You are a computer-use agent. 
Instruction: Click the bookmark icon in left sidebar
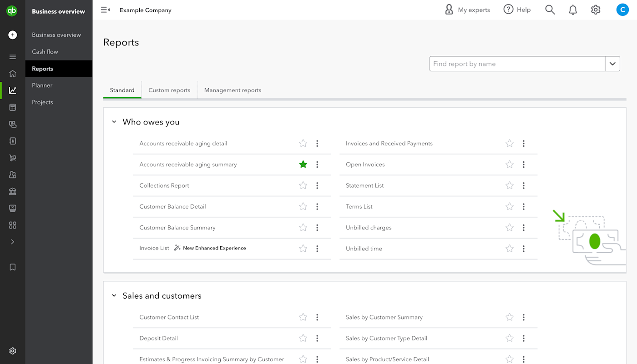tap(13, 267)
